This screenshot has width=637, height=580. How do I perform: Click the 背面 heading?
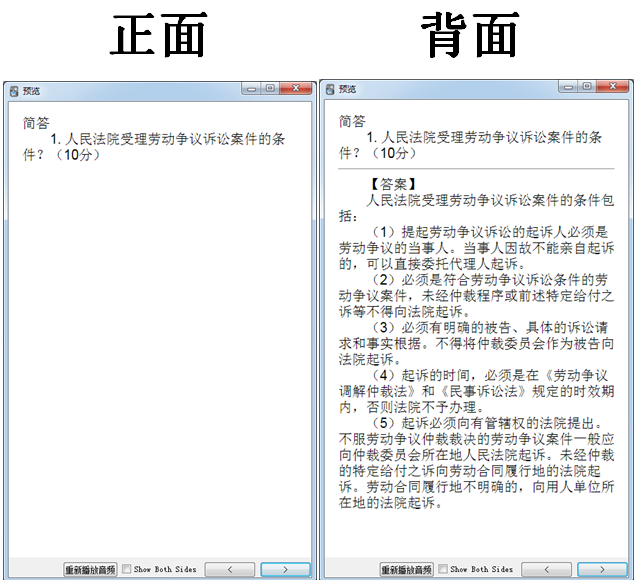(470, 35)
